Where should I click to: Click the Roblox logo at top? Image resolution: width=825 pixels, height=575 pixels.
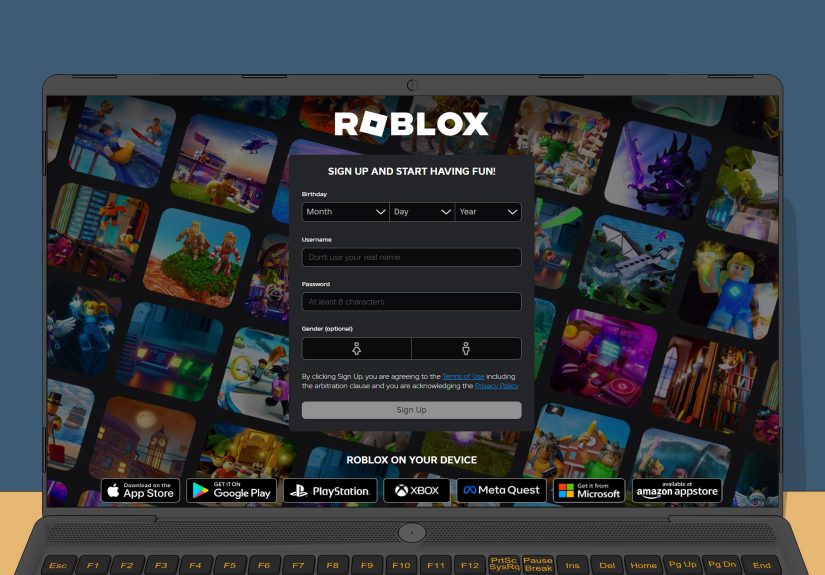pyautogui.click(x=411, y=124)
